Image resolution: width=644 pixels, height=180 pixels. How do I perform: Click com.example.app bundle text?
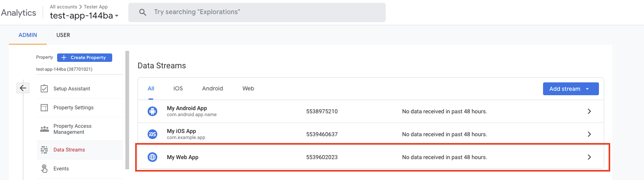tap(186, 137)
